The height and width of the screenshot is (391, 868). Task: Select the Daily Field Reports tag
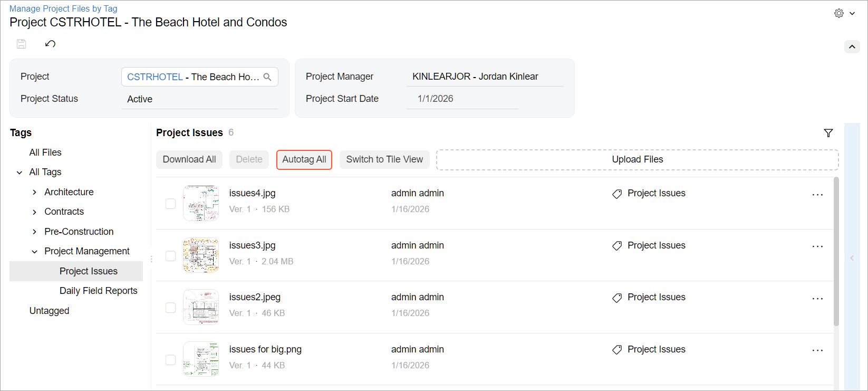click(x=98, y=291)
